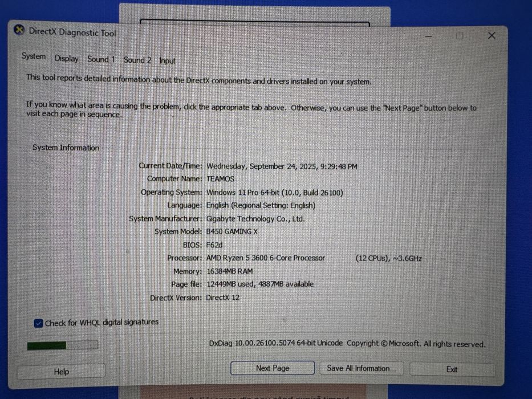
Task: Open the Display tab
Action: pyautogui.click(x=67, y=59)
